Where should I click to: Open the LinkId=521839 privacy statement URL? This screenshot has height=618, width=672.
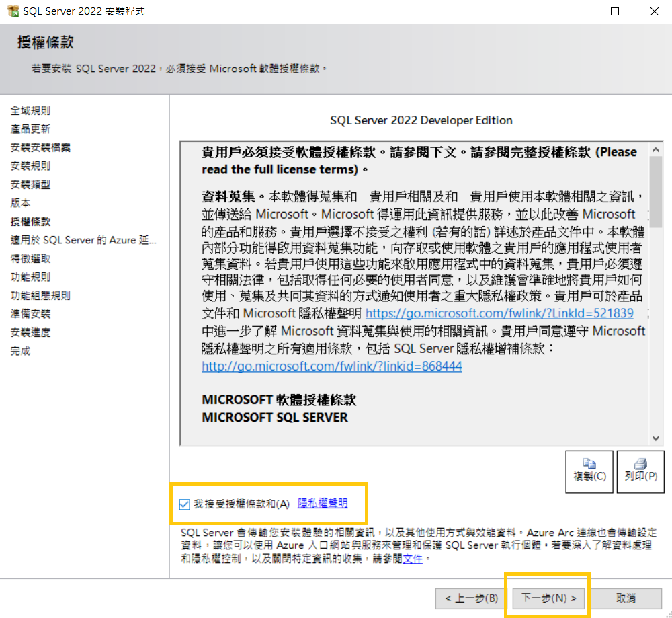coord(499,313)
